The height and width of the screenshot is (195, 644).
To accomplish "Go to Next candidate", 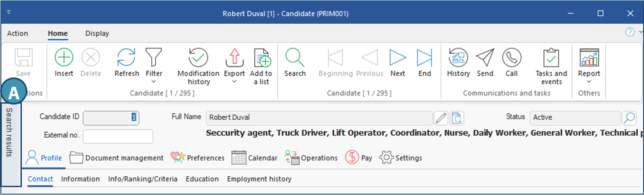I will (397, 57).
